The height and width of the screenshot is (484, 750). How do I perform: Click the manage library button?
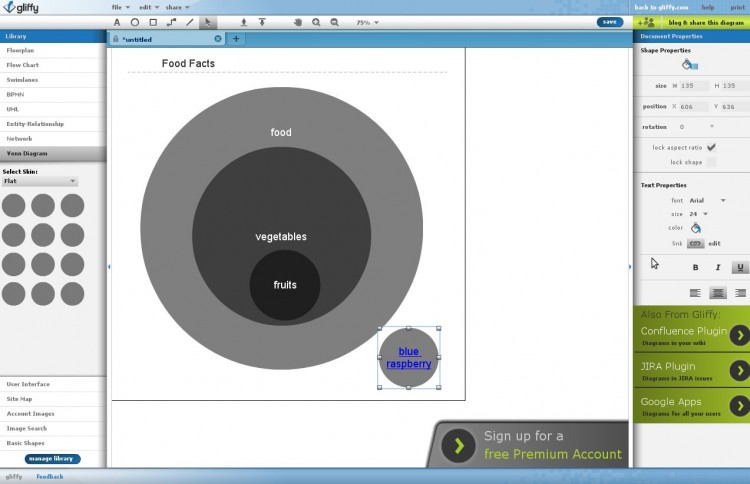click(x=53, y=459)
